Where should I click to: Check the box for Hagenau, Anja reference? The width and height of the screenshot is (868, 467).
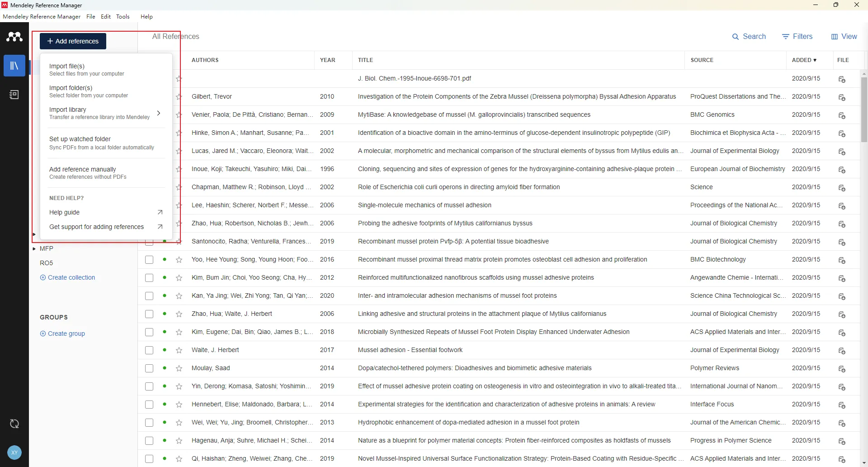pyautogui.click(x=149, y=441)
